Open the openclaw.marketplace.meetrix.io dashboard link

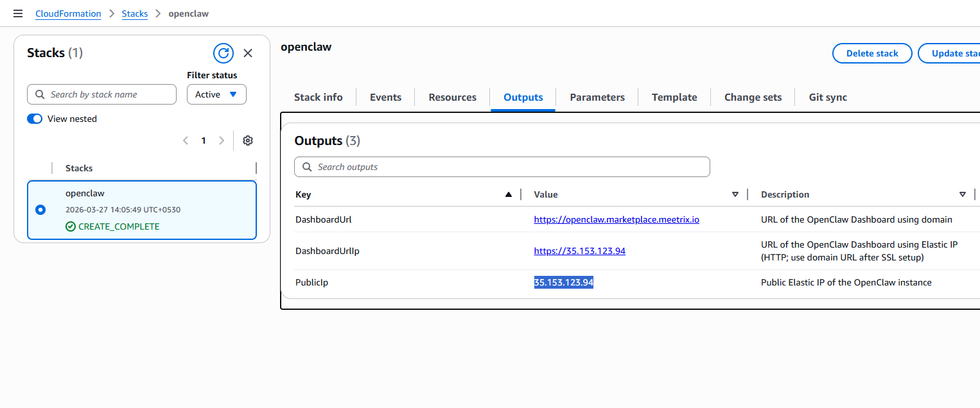pyautogui.click(x=616, y=219)
